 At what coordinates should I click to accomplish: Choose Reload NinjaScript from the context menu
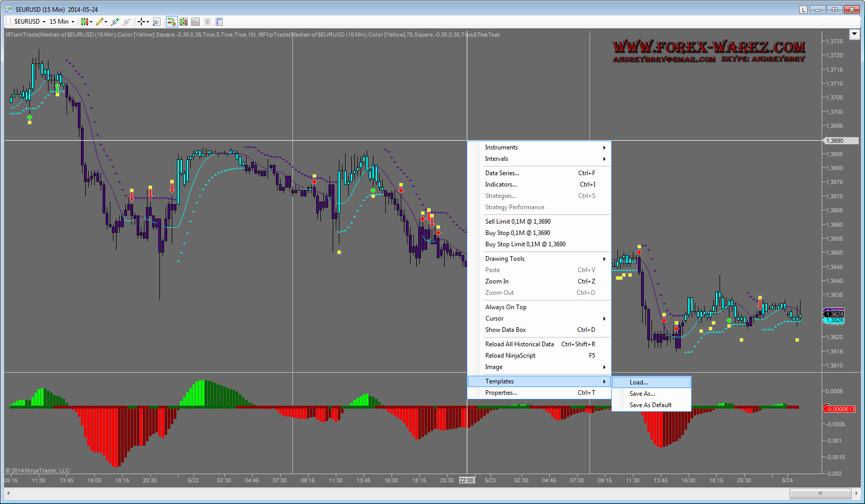(x=510, y=356)
